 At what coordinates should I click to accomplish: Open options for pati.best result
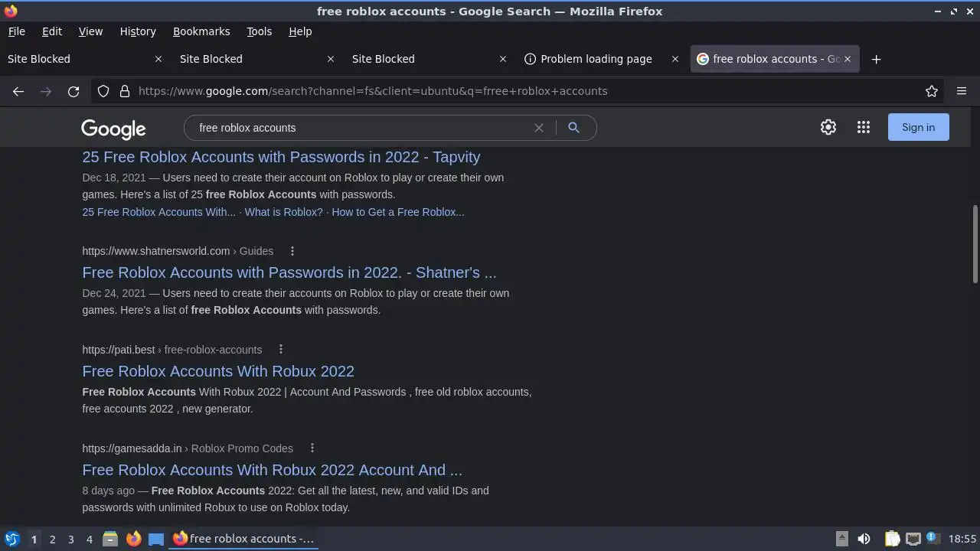point(281,350)
